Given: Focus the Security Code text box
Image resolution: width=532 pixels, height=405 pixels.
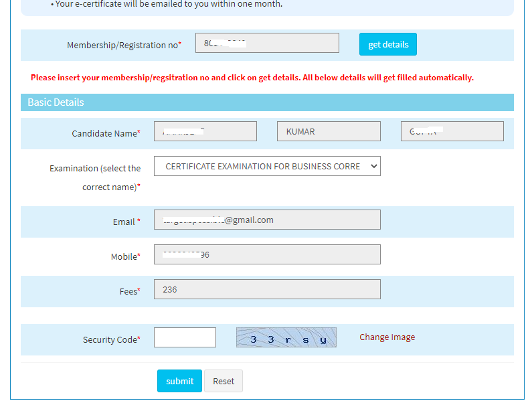Looking at the screenshot, I should click(x=185, y=337).
